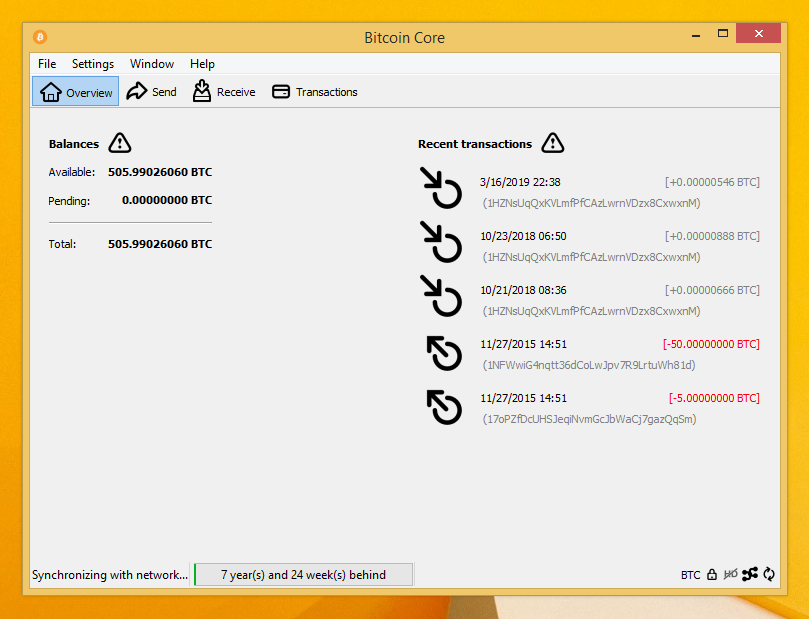Click the outgoing icon for -5.00000000 BTC transaction

(444, 407)
